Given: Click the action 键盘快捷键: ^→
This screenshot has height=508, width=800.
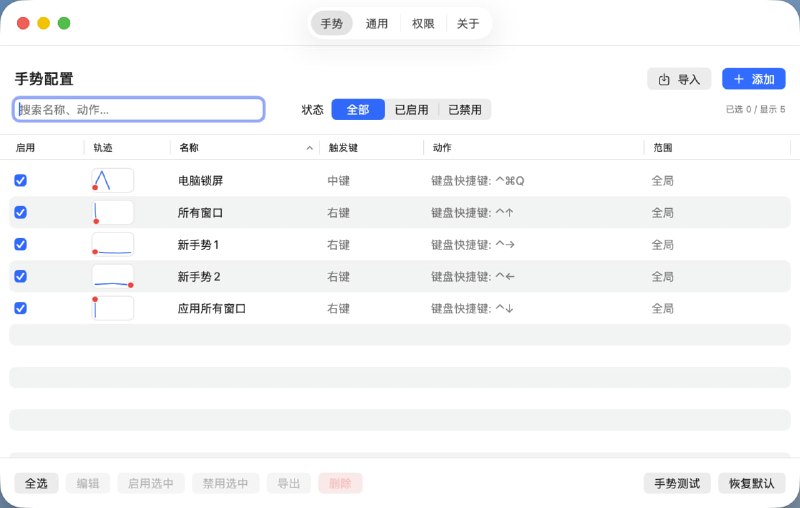Looking at the screenshot, I should (473, 245).
